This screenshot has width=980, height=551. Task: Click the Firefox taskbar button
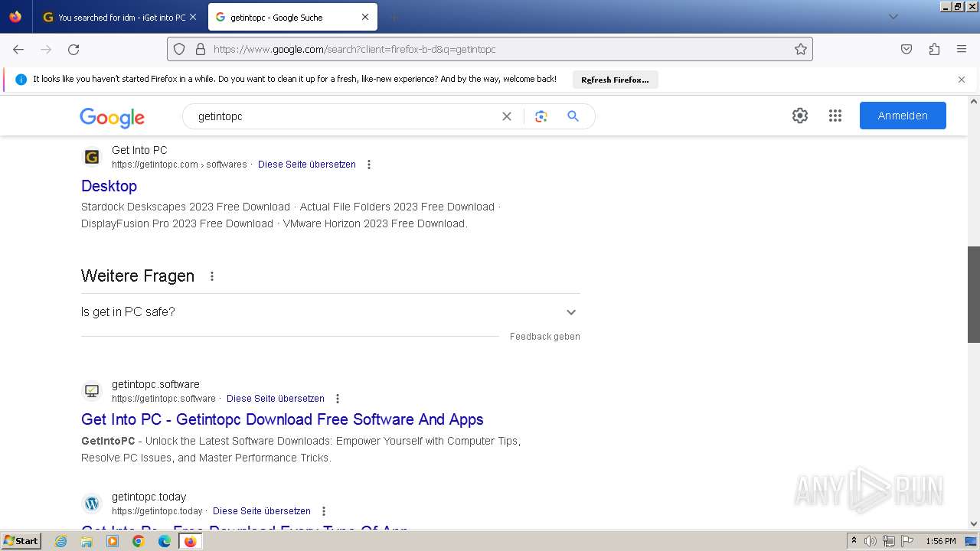tap(190, 541)
